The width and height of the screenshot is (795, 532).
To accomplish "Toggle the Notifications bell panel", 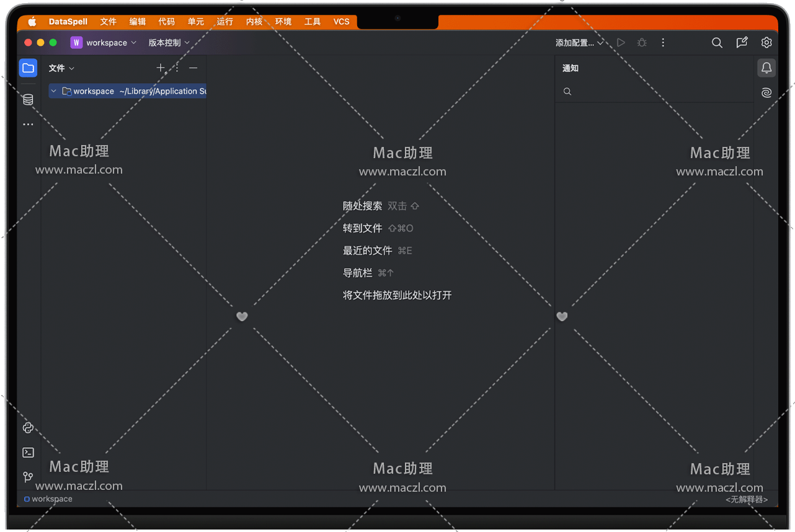I will pos(766,68).
